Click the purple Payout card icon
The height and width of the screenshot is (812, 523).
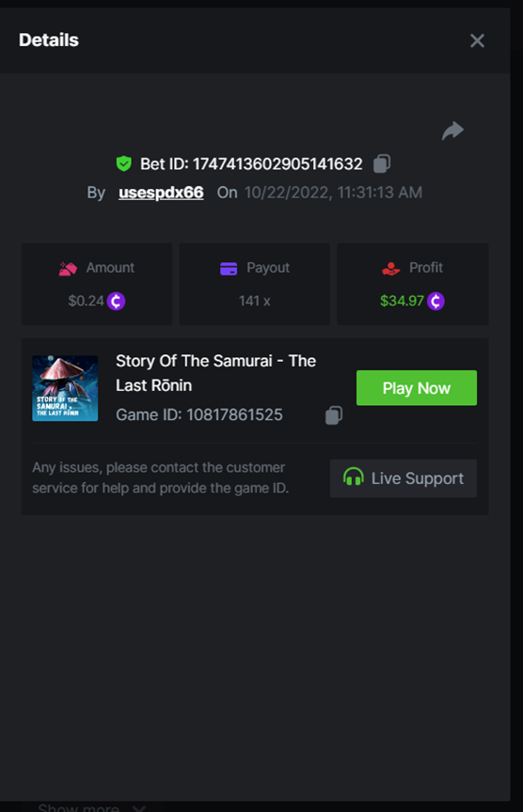[x=229, y=269]
